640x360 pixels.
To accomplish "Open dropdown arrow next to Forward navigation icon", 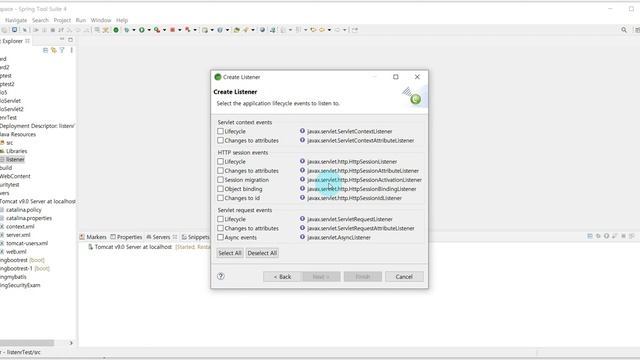I will (344, 30).
